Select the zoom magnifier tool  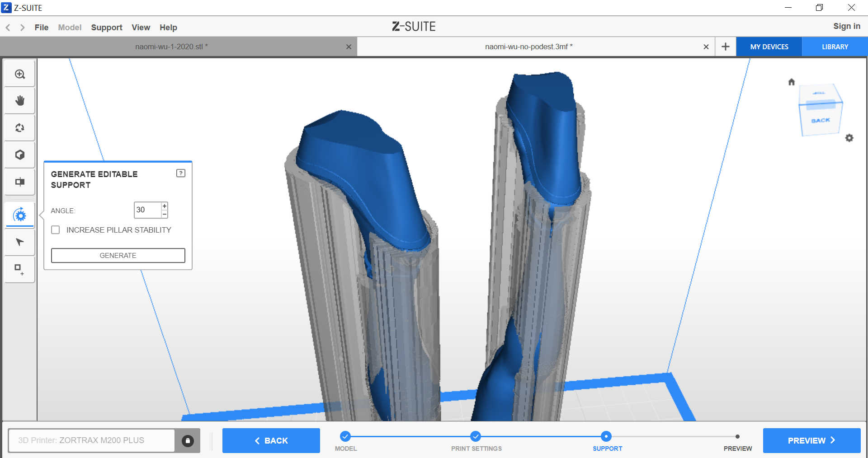pyautogui.click(x=20, y=74)
